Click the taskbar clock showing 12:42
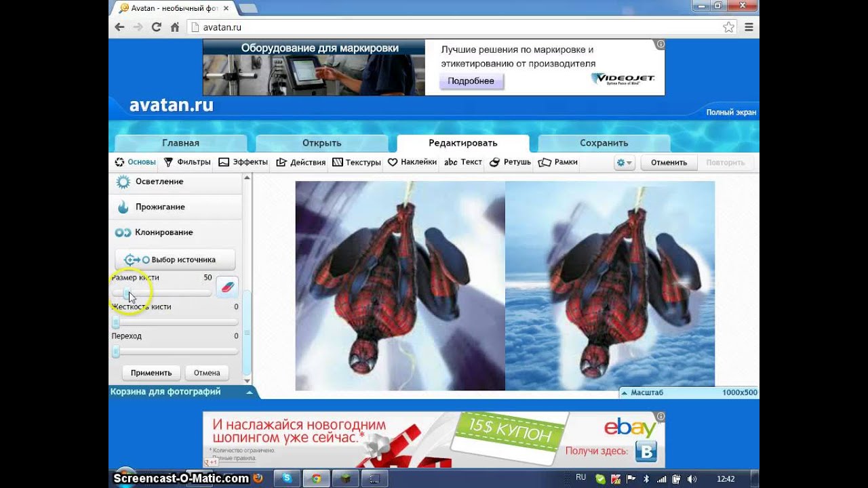868x488 pixels. point(726,479)
